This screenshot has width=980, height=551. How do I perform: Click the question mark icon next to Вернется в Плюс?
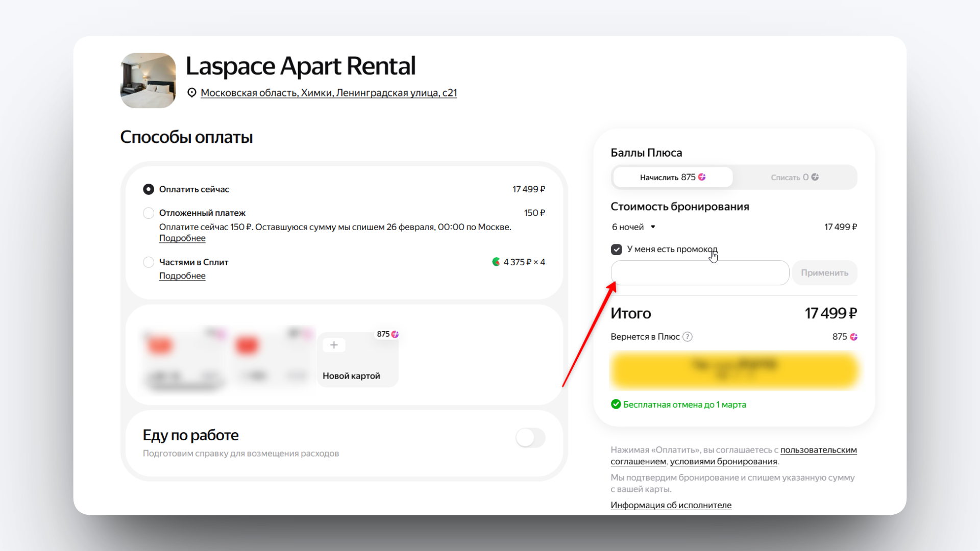688,337
